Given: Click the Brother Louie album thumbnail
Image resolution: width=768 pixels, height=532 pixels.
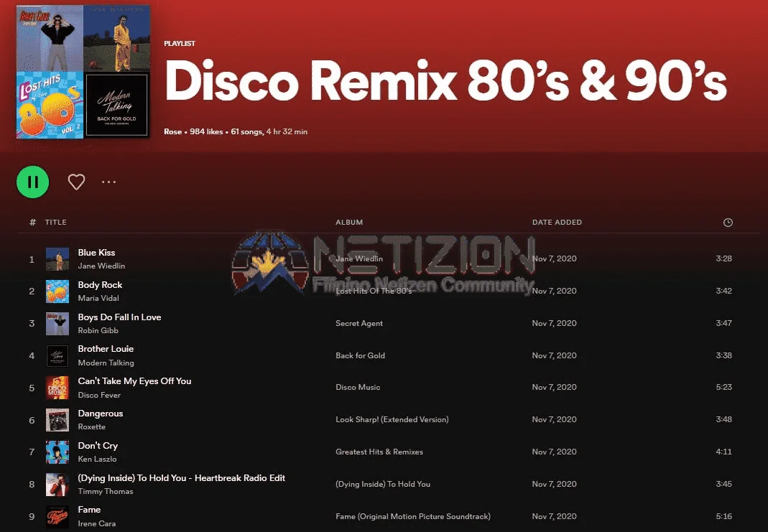Looking at the screenshot, I should 57,356.
